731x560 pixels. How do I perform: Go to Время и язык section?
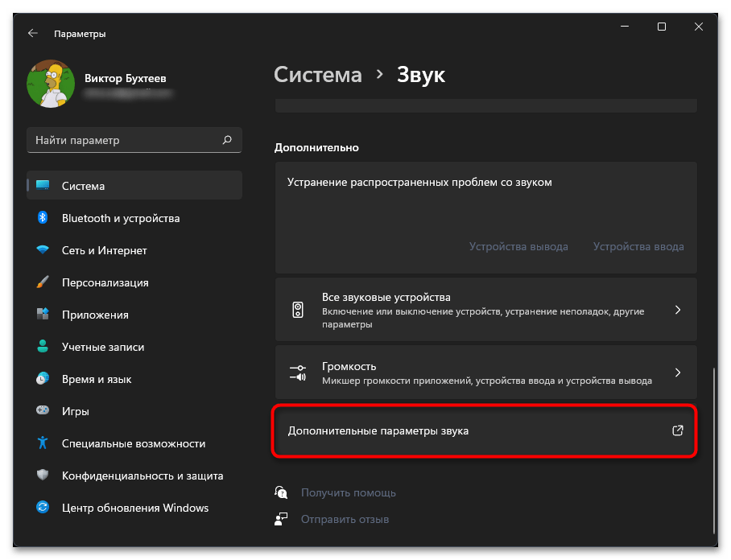pyautogui.click(x=97, y=379)
